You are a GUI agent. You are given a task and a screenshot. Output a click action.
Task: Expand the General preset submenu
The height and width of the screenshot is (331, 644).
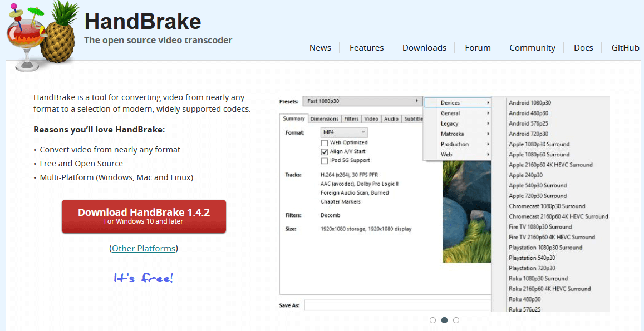click(x=458, y=113)
